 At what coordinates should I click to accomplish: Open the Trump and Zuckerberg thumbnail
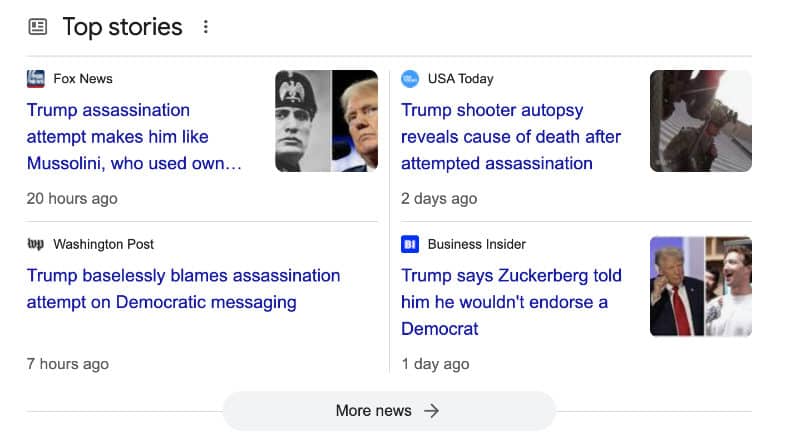coord(701,286)
